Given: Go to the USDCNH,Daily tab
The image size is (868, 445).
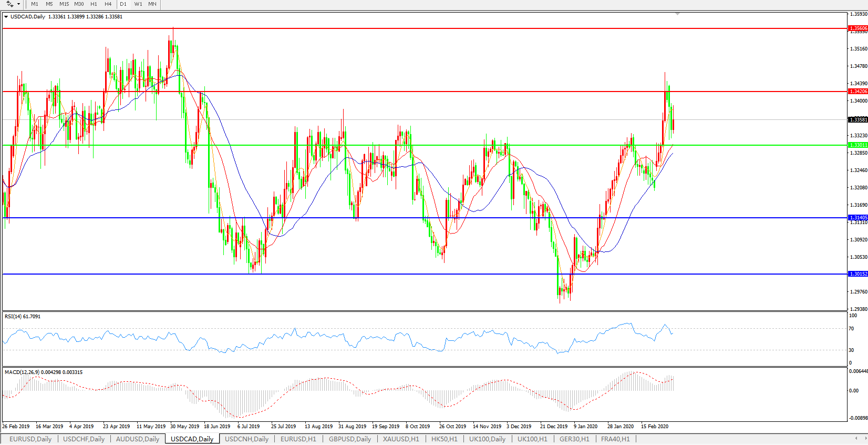Looking at the screenshot, I should click(246, 439).
